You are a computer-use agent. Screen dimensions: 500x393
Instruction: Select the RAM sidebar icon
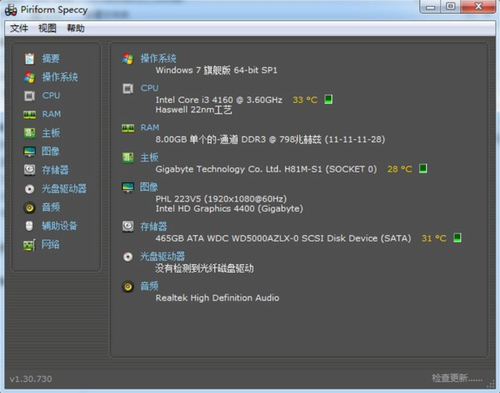click(29, 115)
